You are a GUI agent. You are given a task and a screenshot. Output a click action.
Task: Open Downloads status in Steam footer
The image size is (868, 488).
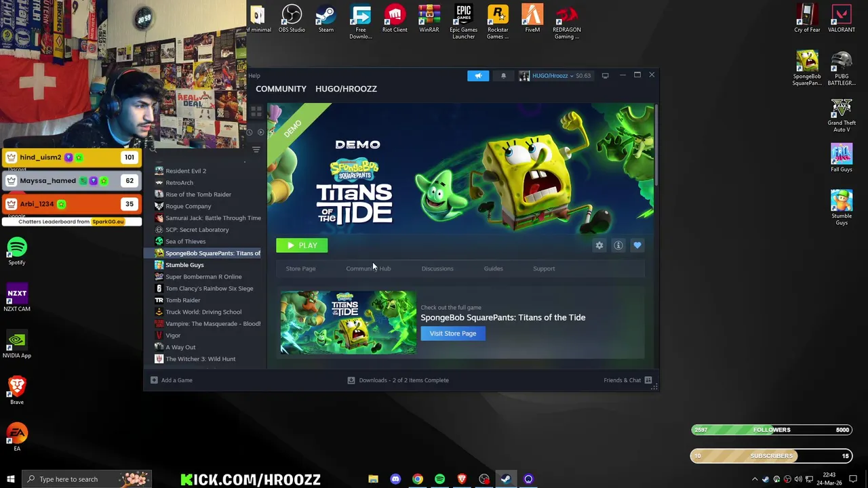pyautogui.click(x=398, y=380)
